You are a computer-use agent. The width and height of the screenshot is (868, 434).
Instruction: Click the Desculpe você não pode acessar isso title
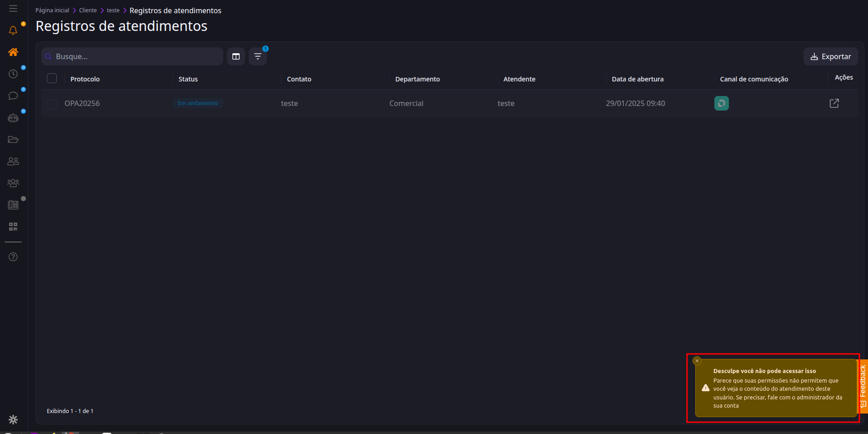click(x=764, y=371)
